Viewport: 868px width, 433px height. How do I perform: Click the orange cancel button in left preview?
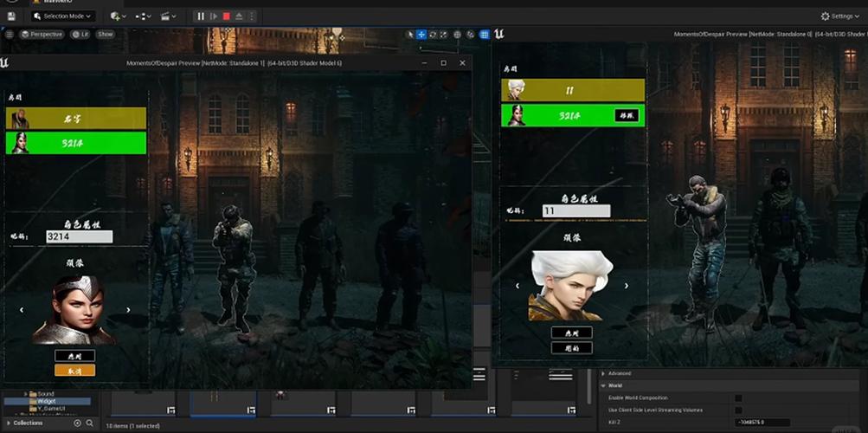(x=74, y=371)
